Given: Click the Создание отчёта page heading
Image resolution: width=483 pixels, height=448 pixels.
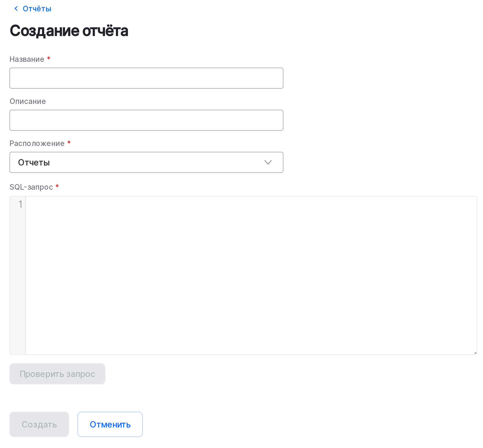Looking at the screenshot, I should point(69,31).
